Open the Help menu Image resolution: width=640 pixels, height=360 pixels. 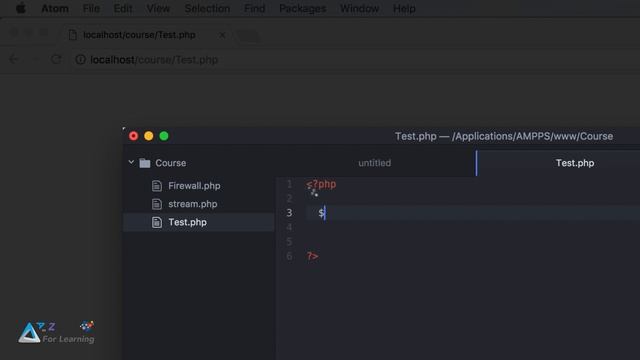pos(404,9)
